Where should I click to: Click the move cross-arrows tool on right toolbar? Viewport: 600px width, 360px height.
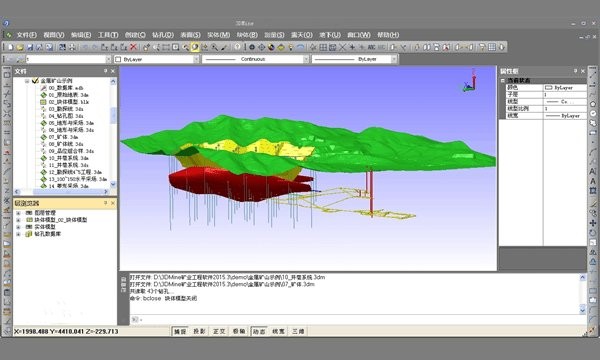(x=593, y=223)
